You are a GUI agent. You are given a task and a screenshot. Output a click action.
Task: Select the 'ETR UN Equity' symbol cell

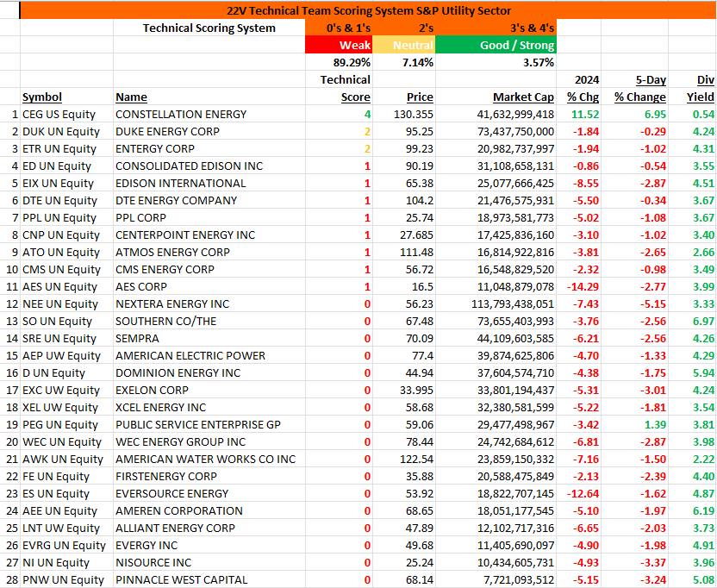point(66,148)
